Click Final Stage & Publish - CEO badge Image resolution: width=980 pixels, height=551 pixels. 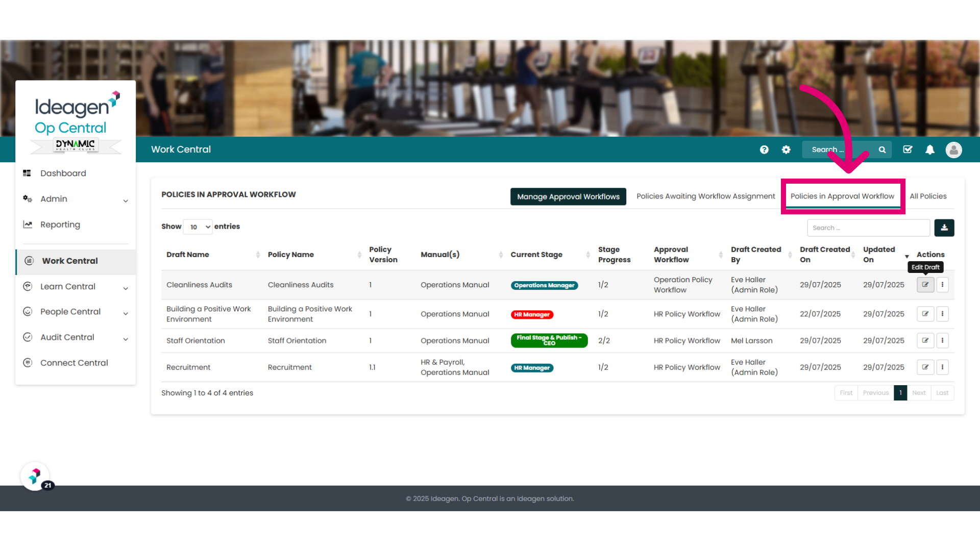pos(549,340)
